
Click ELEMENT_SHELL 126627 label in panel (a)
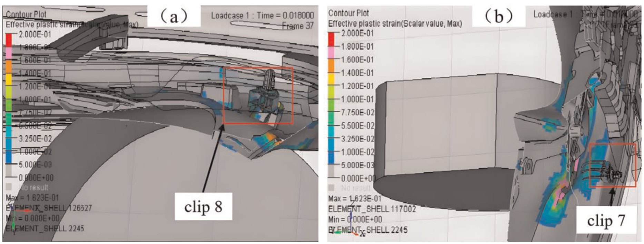pos(49,208)
